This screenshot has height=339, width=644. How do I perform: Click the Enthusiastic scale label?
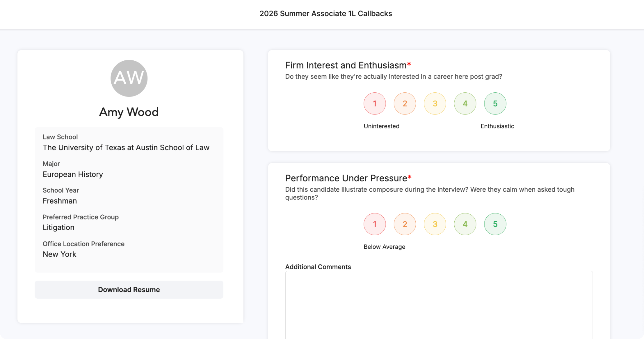[x=497, y=126]
